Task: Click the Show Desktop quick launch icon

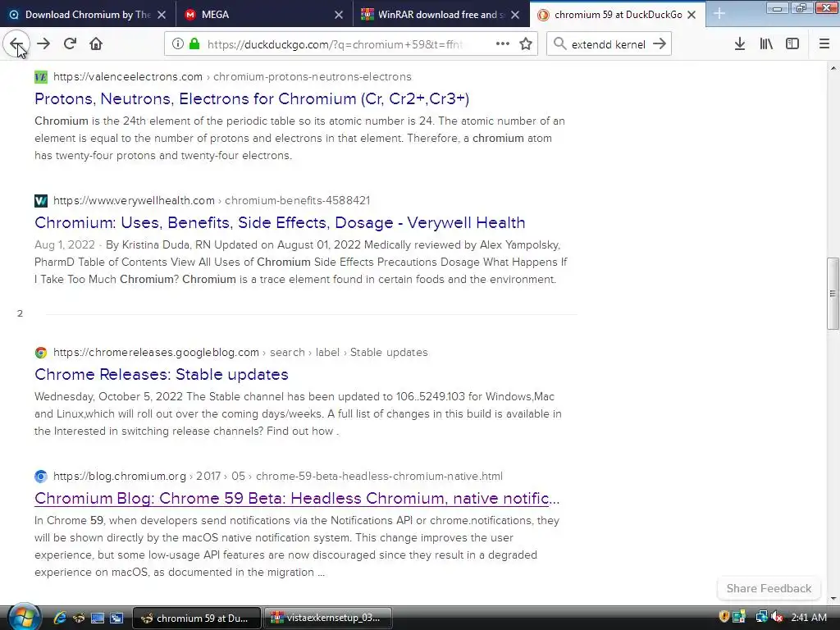Action: click(98, 618)
